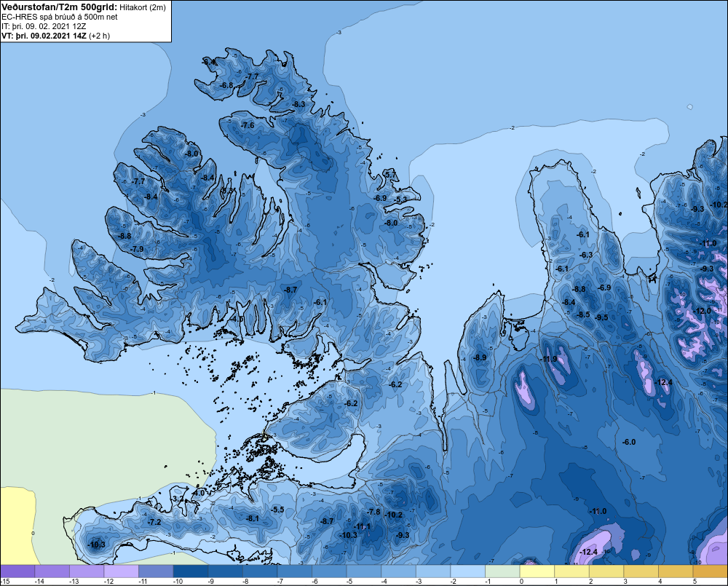Select the legend scale number 3
The height and width of the screenshot is (586, 728).
[x=625, y=582]
